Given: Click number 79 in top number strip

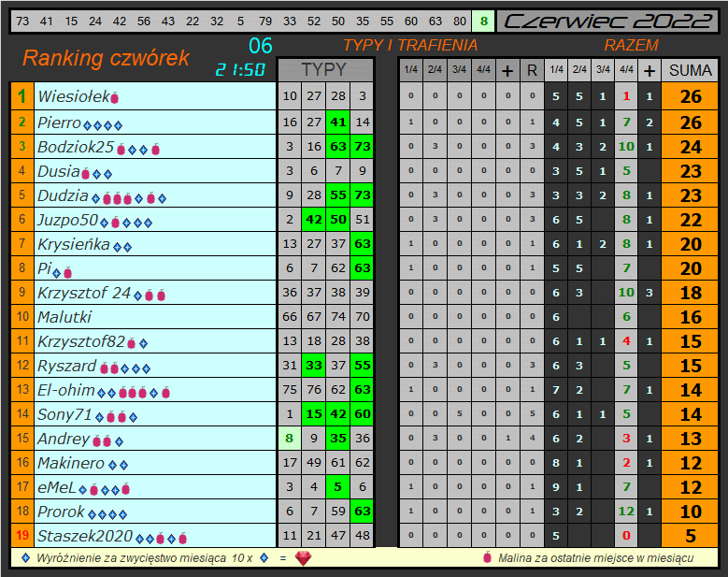Looking at the screenshot, I should pyautogui.click(x=265, y=22).
